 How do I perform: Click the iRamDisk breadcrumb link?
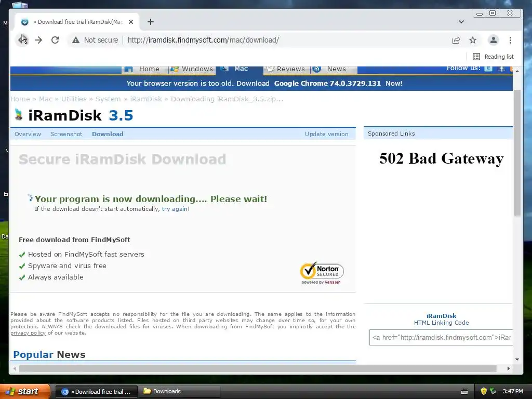click(x=146, y=99)
